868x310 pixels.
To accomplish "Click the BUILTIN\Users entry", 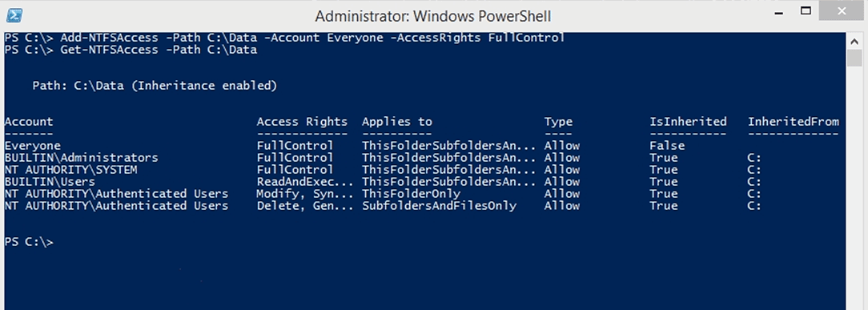I will pos(50,182).
